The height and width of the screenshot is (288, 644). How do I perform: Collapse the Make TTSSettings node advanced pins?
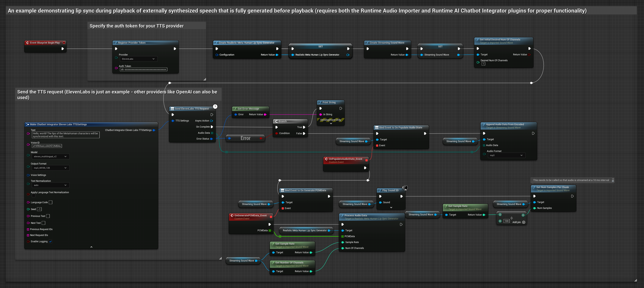point(91,247)
